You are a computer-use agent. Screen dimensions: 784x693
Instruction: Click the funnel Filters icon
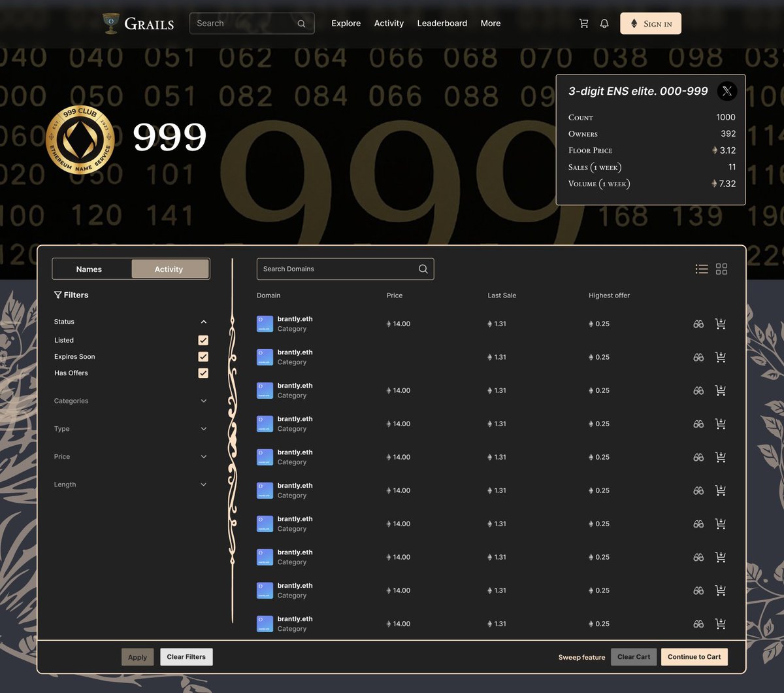pyautogui.click(x=58, y=295)
